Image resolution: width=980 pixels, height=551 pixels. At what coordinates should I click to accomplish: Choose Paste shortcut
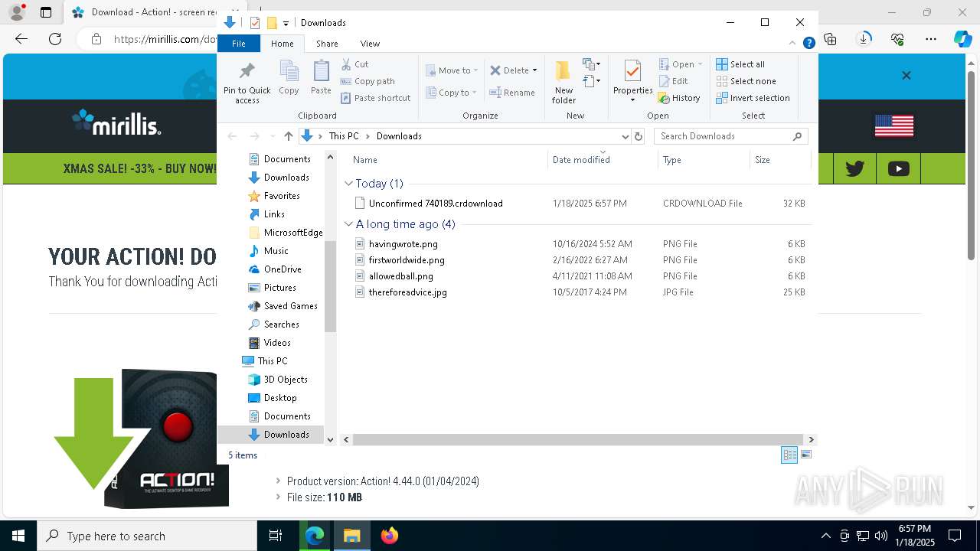[x=376, y=98]
